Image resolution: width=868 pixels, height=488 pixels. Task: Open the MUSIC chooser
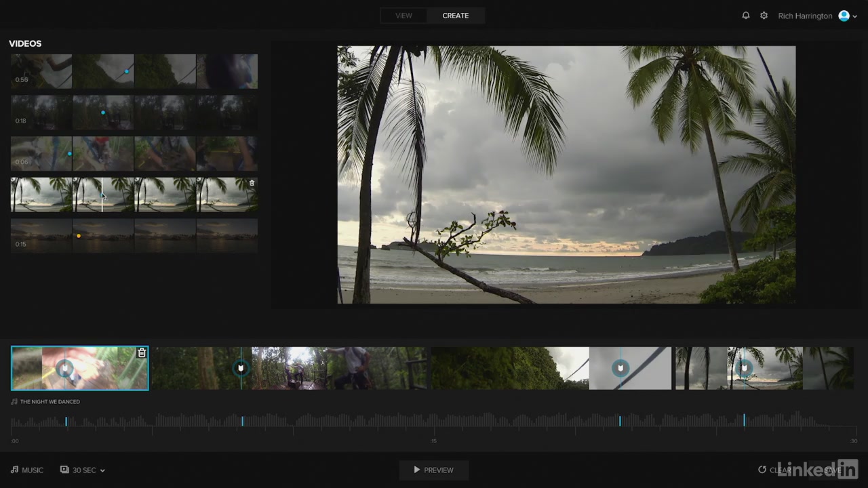tap(27, 470)
